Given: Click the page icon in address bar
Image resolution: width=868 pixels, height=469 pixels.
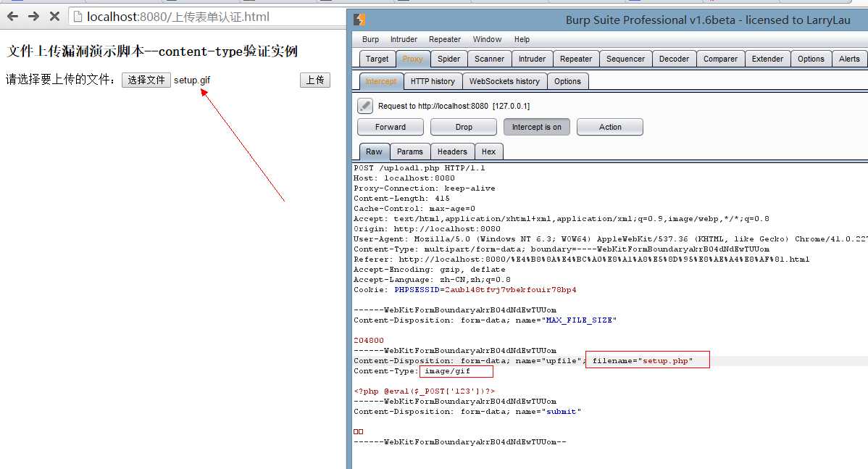Looking at the screenshot, I should click(x=78, y=17).
